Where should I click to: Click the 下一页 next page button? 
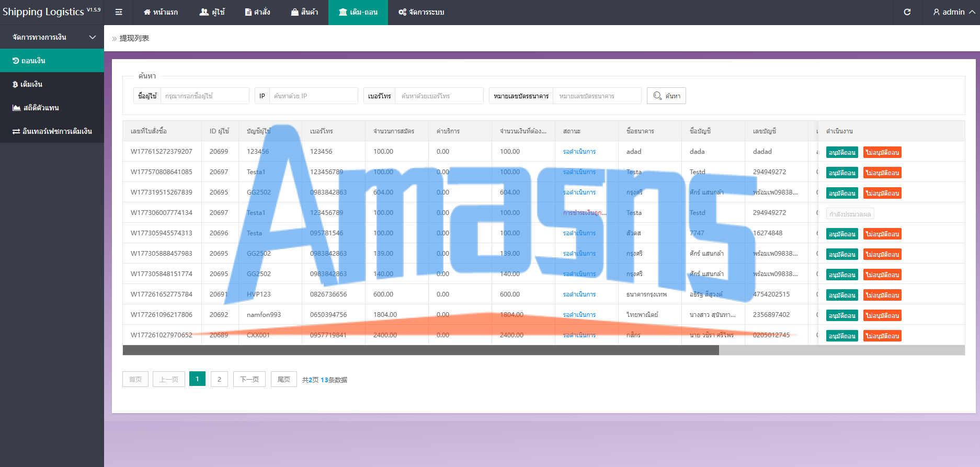click(x=249, y=379)
